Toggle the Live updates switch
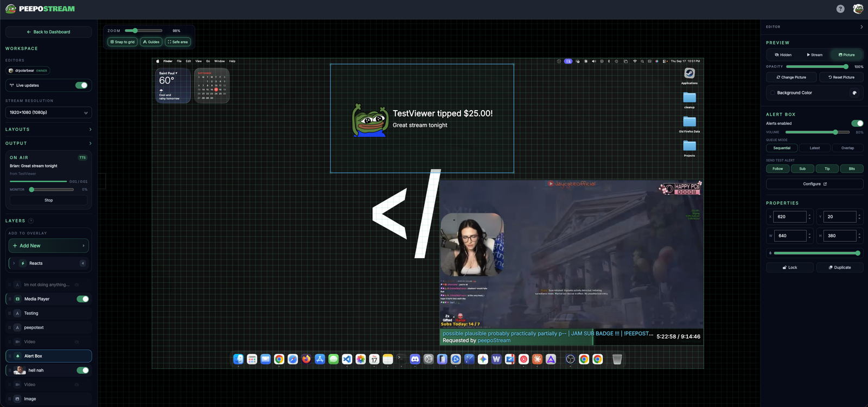The width and height of the screenshot is (868, 407). (x=81, y=85)
